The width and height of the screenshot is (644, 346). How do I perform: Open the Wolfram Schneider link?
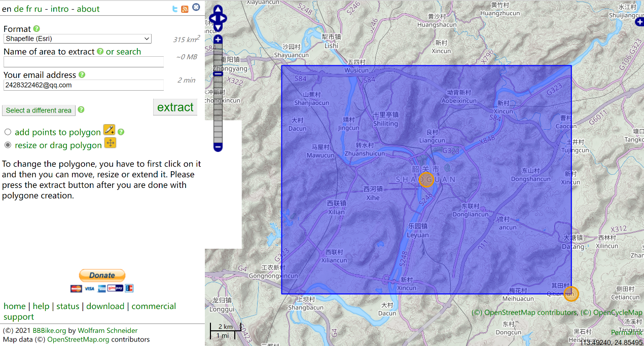coord(108,330)
